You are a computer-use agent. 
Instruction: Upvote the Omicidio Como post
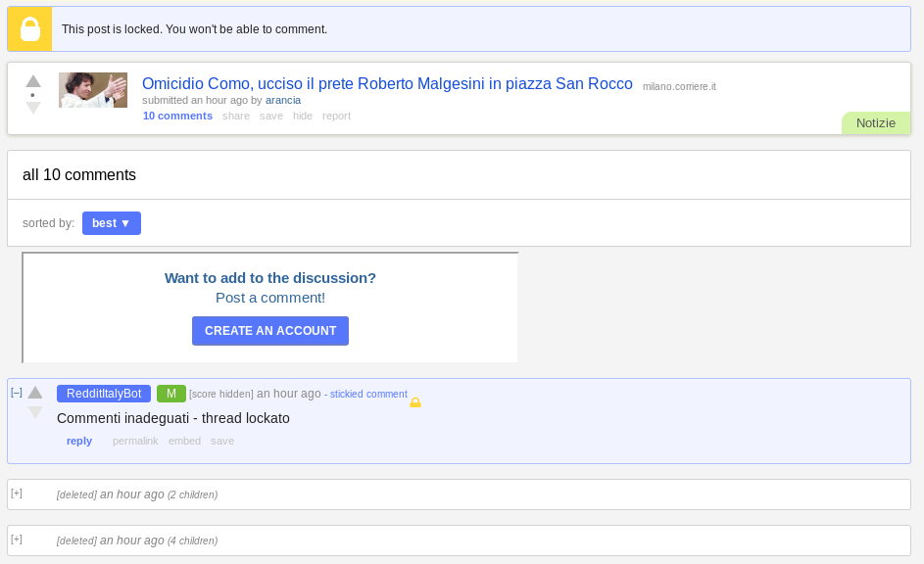pos(33,81)
